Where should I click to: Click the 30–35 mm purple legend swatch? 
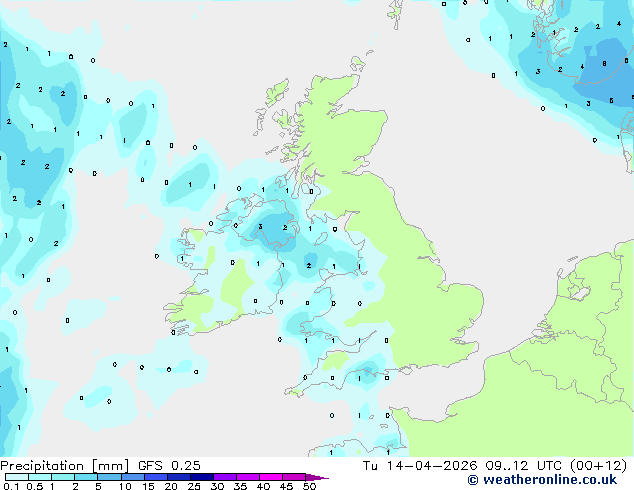(x=224, y=477)
